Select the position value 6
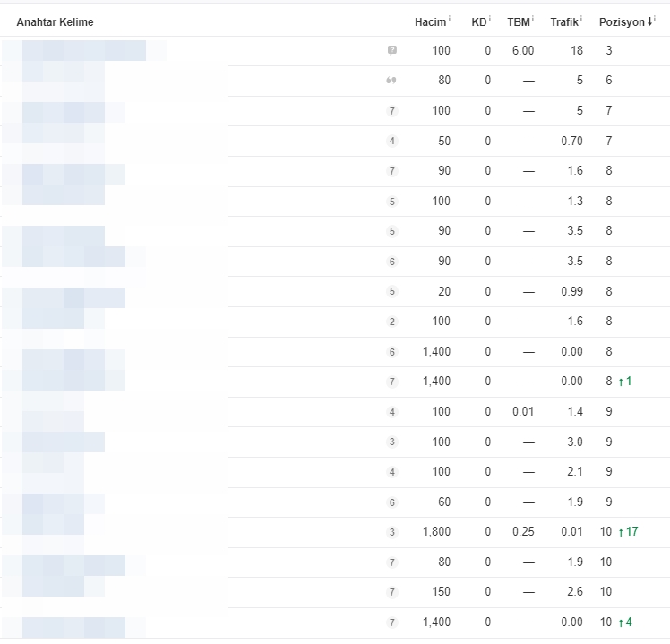This screenshot has height=644, width=670. point(609,81)
